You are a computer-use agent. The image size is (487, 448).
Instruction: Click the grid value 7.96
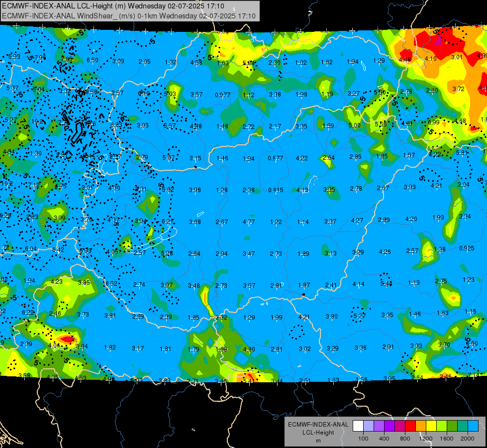[x=40, y=58]
